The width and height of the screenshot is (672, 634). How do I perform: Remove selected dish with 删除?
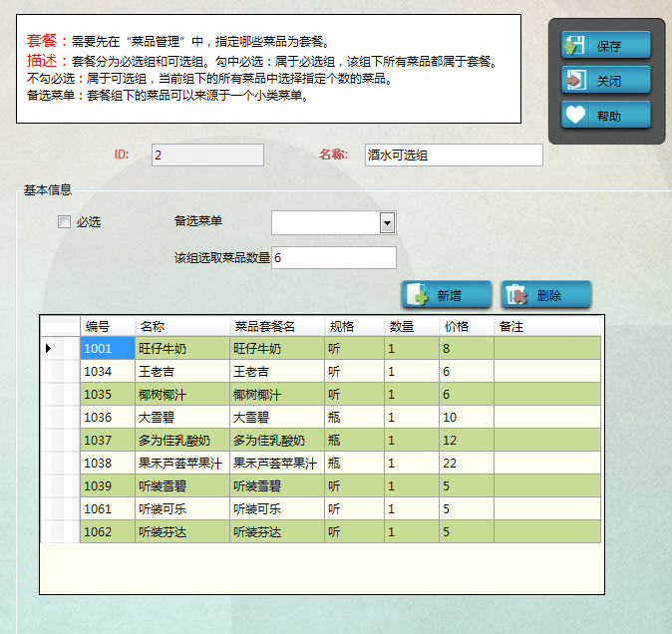546,295
